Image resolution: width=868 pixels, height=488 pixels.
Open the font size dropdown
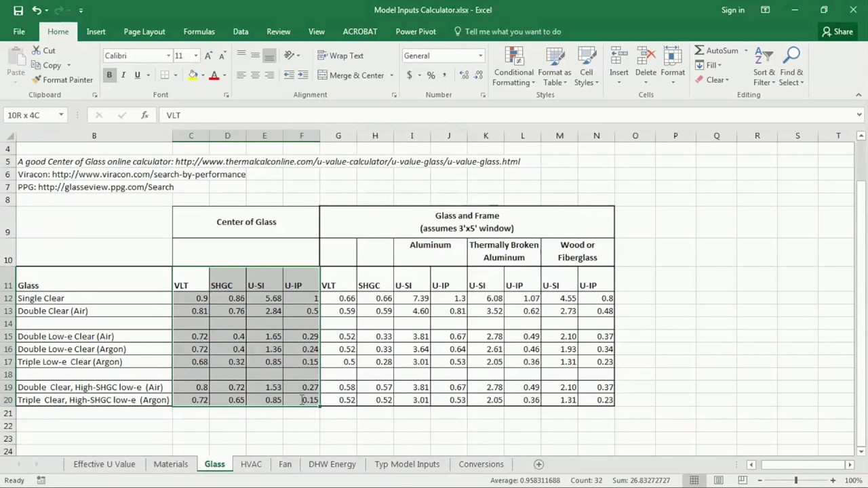[x=196, y=56]
